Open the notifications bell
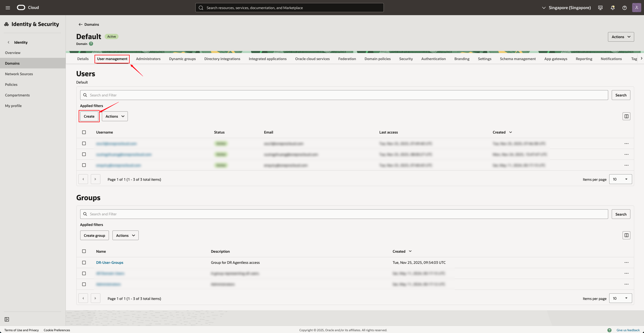This screenshot has height=333, width=644. [x=612, y=8]
